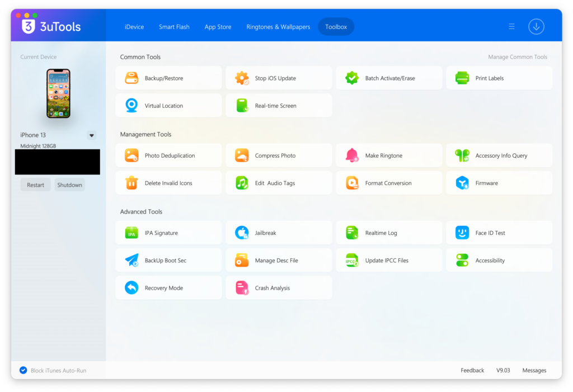This screenshot has height=392, width=573.
Task: Click the Firmware cube icon
Action: (462, 183)
